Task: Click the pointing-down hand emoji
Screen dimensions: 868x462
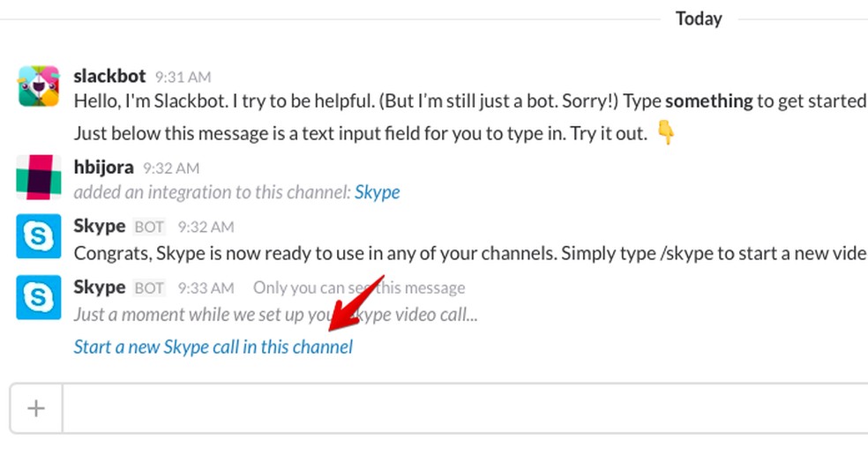Action: [666, 134]
